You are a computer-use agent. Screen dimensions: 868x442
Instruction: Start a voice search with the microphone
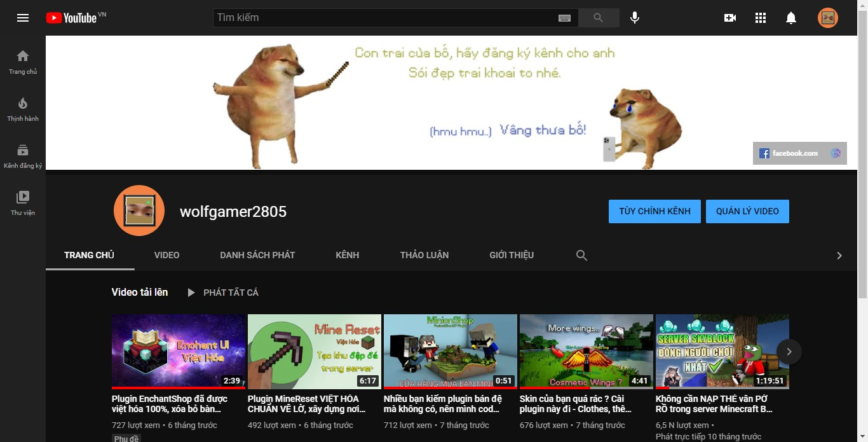pyautogui.click(x=634, y=18)
